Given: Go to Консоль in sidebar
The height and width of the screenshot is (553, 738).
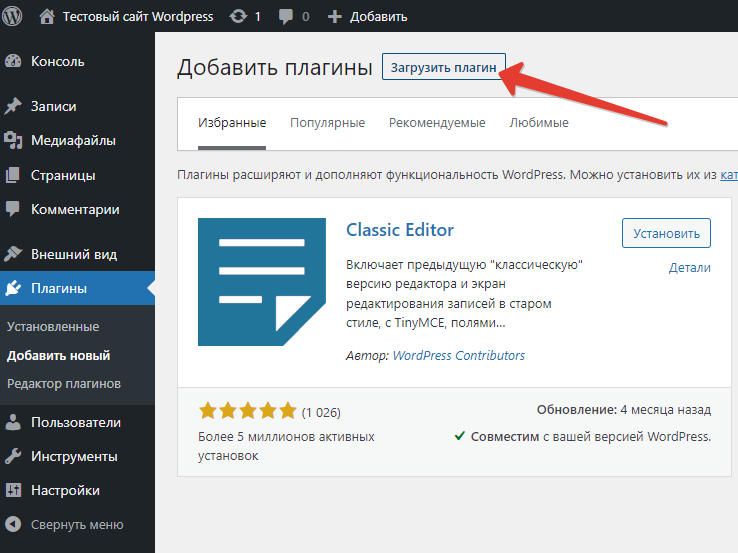Looking at the screenshot, I should click(57, 61).
